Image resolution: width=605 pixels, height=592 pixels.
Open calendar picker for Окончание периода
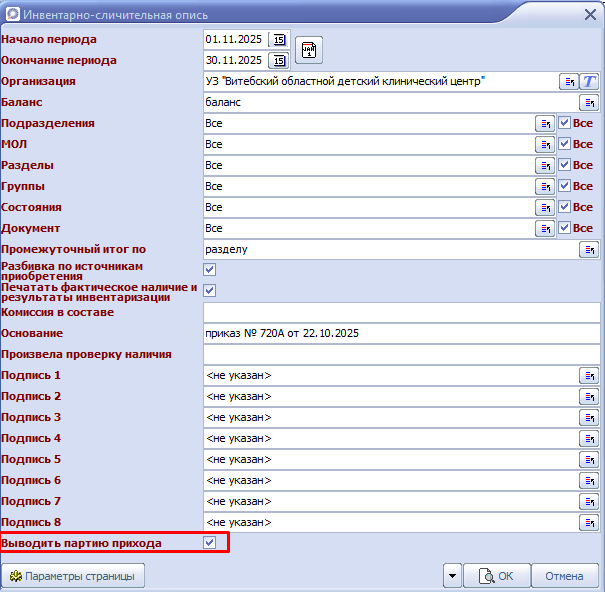[279, 60]
